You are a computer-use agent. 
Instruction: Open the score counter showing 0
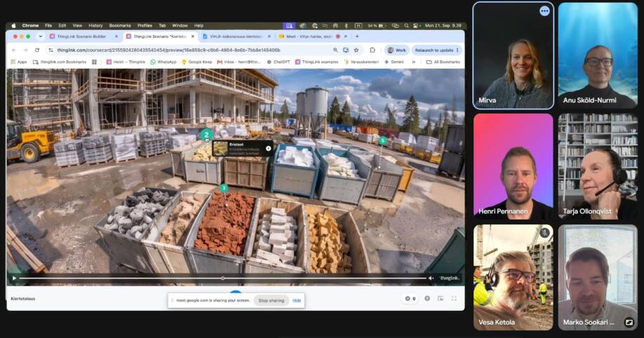click(410, 299)
